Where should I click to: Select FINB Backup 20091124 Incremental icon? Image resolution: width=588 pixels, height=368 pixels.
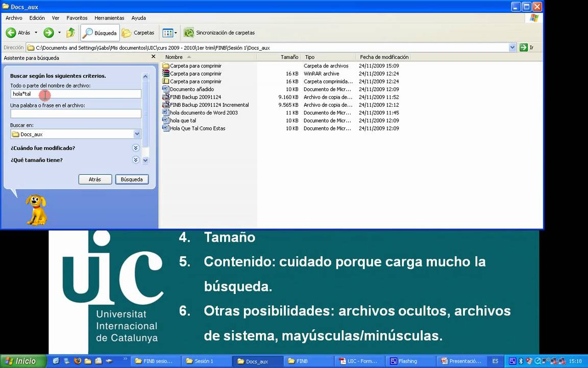click(166, 105)
